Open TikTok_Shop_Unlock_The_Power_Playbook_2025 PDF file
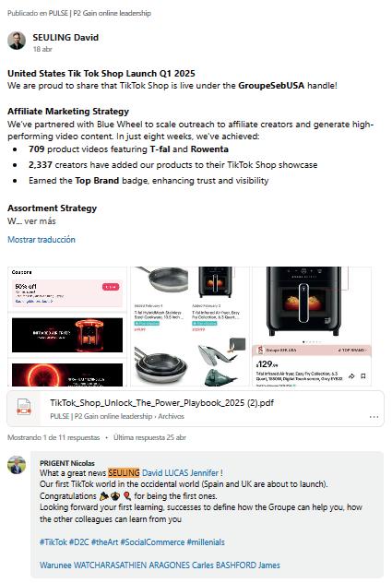This screenshot has height=583, width=392. 161,403
